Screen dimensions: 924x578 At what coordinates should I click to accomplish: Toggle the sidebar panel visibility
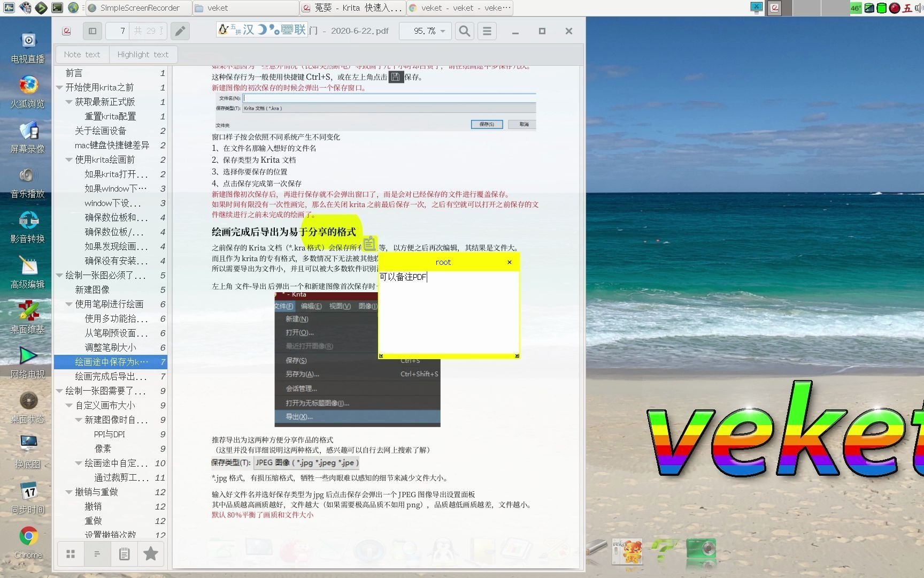click(x=92, y=31)
